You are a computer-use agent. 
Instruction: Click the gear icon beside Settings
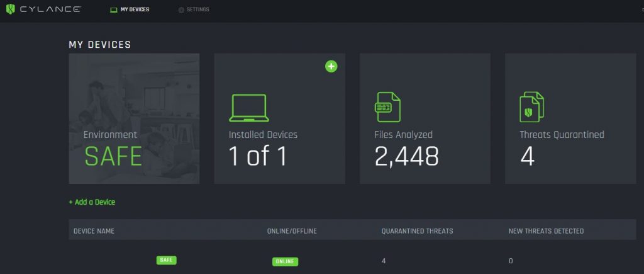pos(181,10)
